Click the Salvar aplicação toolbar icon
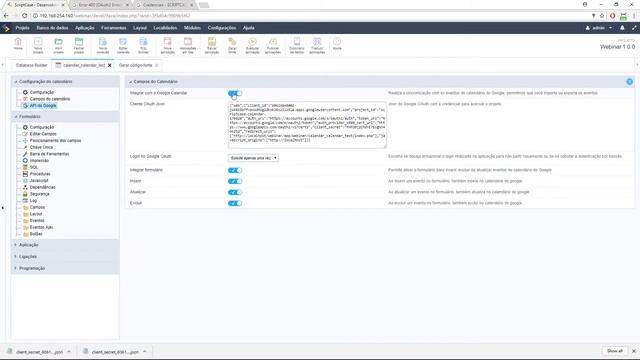Screen dimensions: 640x360 212,45
